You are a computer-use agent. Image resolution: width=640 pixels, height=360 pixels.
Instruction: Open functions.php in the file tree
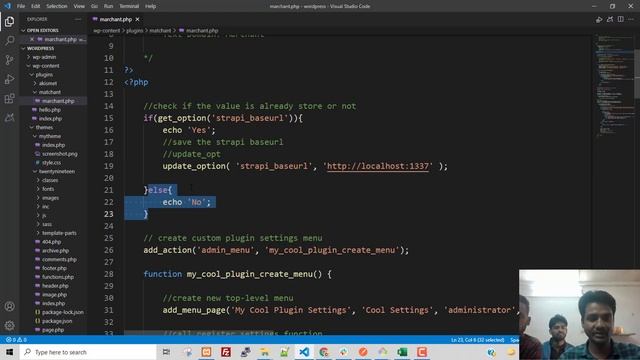point(58,277)
